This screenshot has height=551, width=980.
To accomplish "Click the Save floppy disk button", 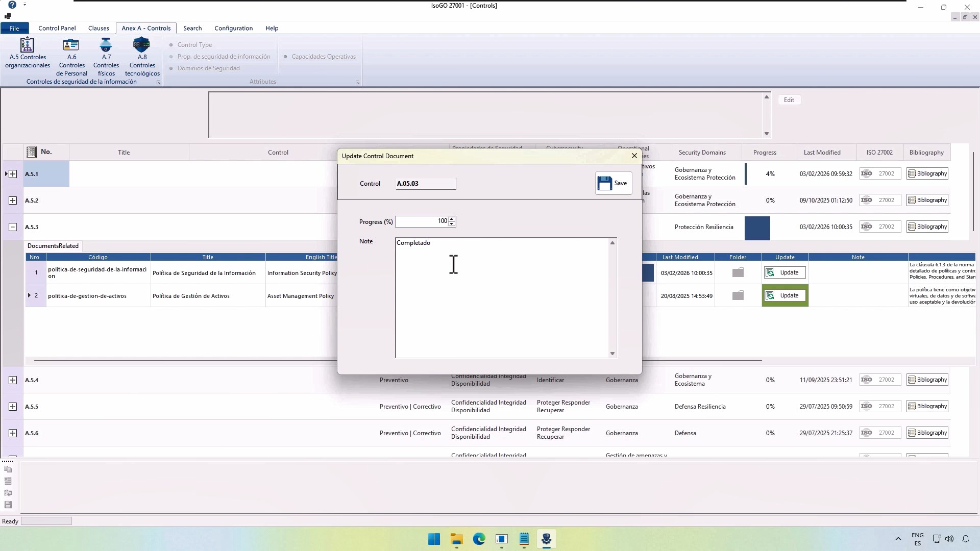I will (x=613, y=183).
